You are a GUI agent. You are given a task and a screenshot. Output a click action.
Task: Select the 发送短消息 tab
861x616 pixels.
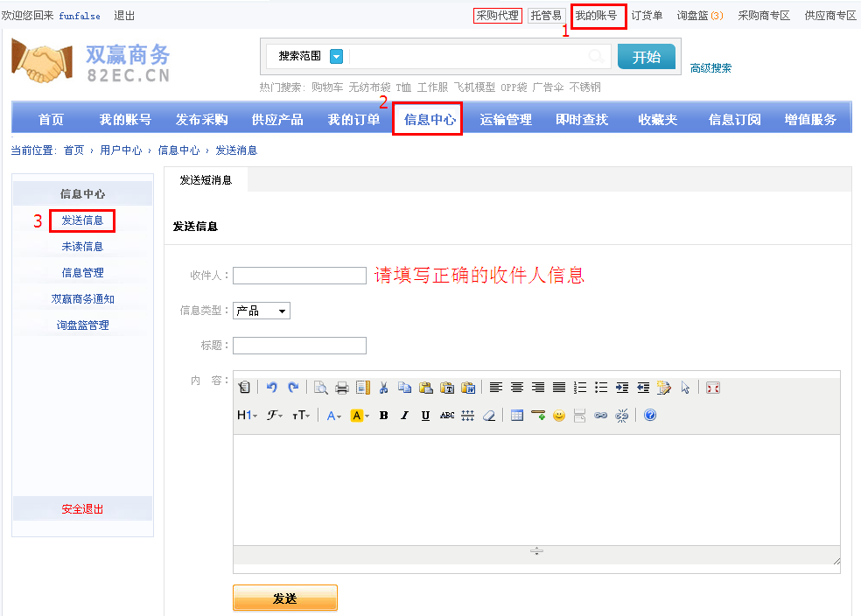tap(206, 179)
